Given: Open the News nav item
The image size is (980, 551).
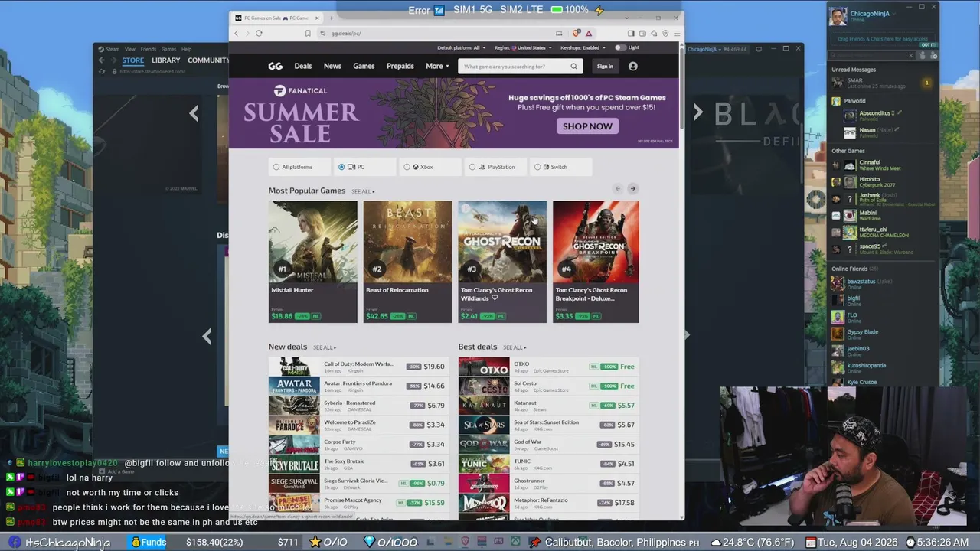Looking at the screenshot, I should (x=332, y=67).
